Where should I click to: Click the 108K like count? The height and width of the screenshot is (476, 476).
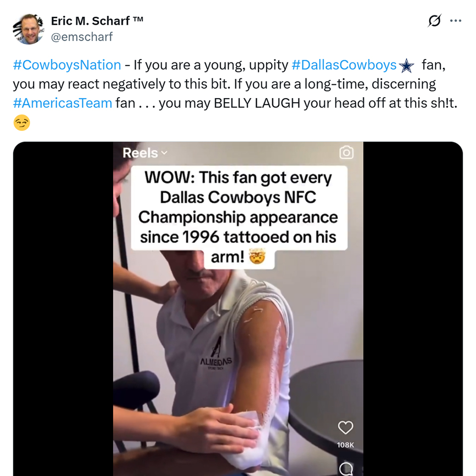345,445
